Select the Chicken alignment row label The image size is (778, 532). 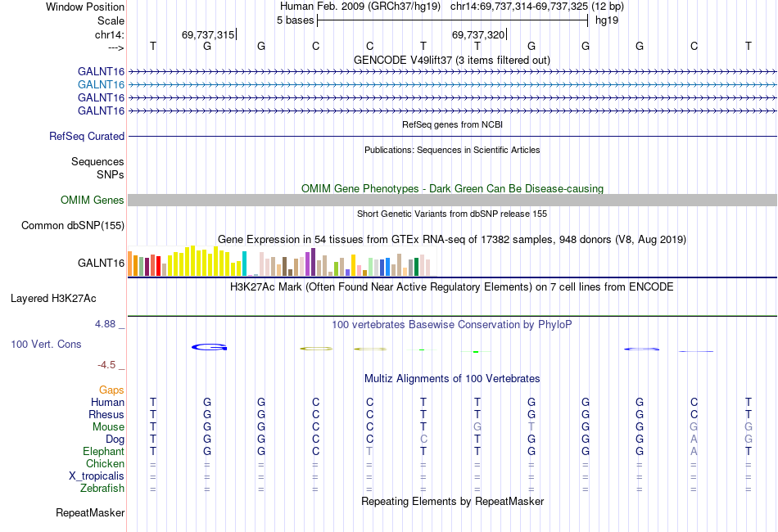tap(105, 463)
